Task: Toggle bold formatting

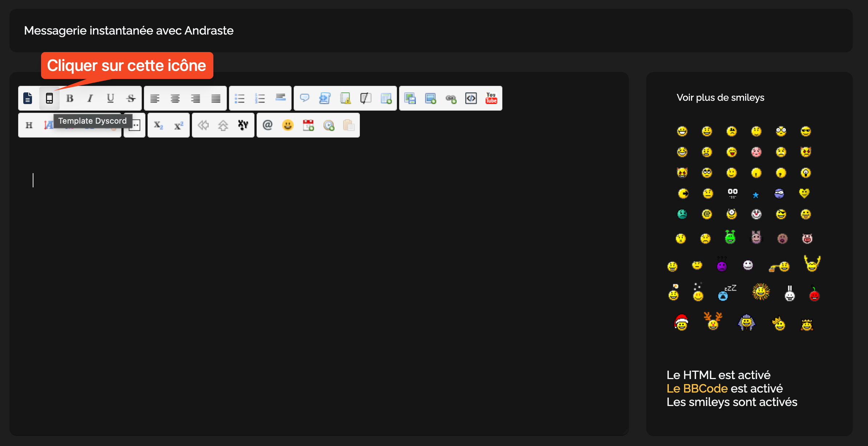Action: 70,98
